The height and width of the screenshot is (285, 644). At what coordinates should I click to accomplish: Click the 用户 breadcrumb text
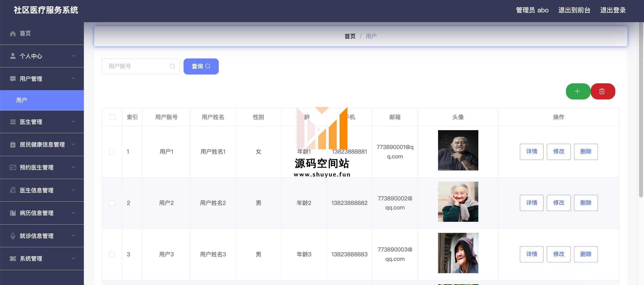click(371, 37)
